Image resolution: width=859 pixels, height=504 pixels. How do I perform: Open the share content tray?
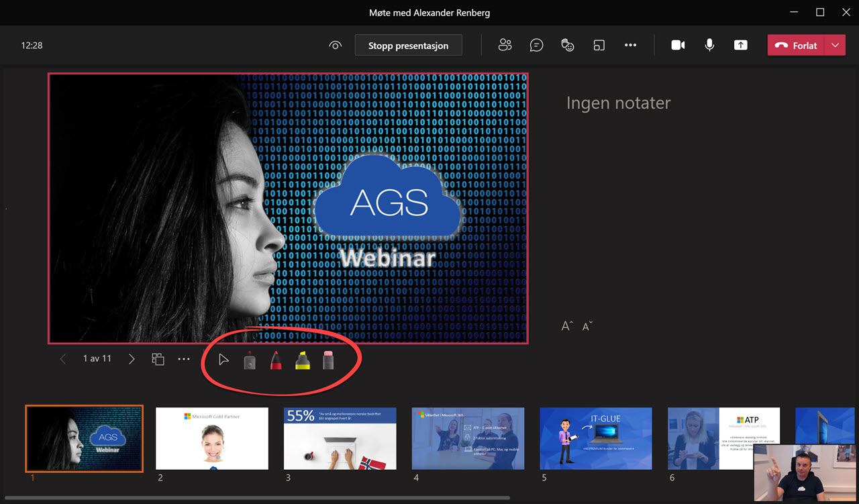pyautogui.click(x=740, y=45)
